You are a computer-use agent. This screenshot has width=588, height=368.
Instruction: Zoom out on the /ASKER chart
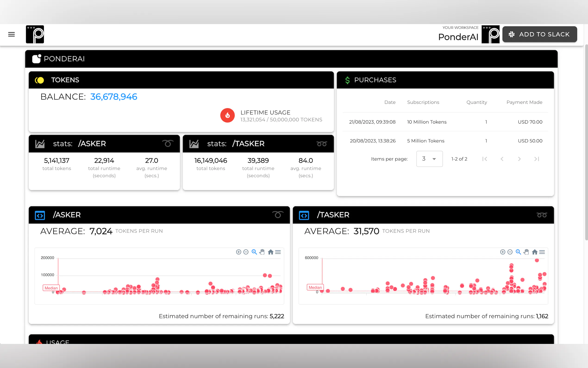coord(246,252)
